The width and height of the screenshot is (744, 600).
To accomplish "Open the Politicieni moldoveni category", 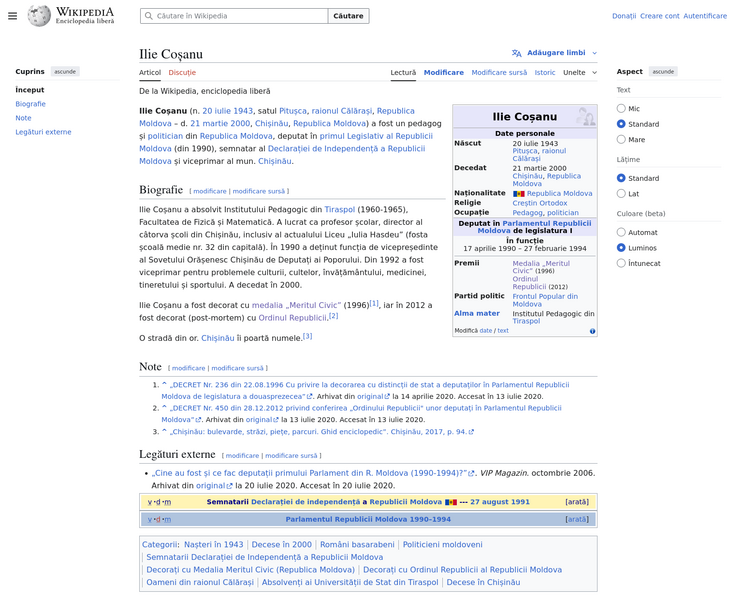I will [x=443, y=545].
